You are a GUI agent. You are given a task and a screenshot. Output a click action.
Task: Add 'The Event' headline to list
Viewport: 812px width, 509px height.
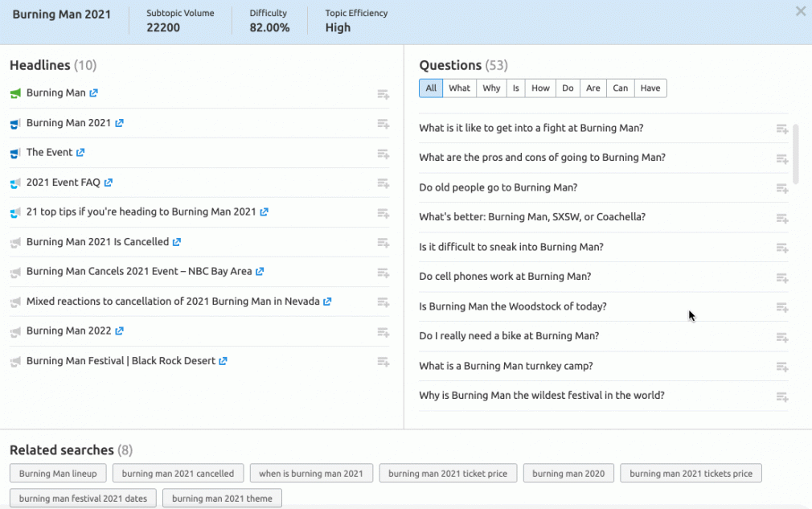tap(383, 154)
